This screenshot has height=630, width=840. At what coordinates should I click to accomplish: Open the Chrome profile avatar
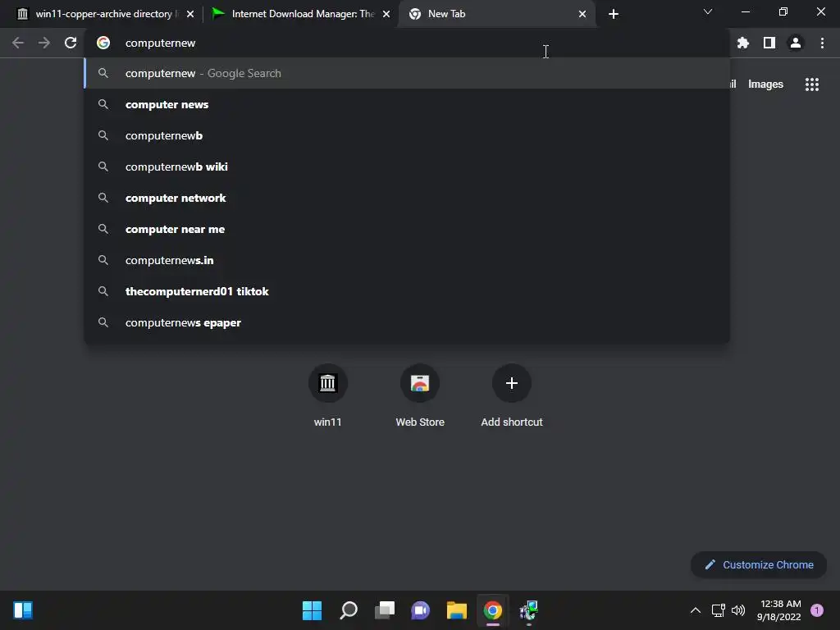pos(796,43)
